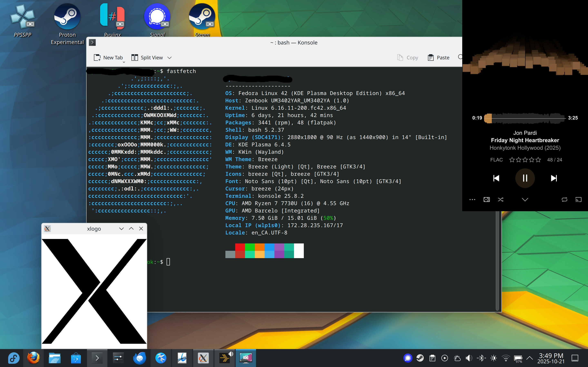The width and height of the screenshot is (588, 367).
Task: Click the New Tab button in Konsole
Action: point(109,57)
